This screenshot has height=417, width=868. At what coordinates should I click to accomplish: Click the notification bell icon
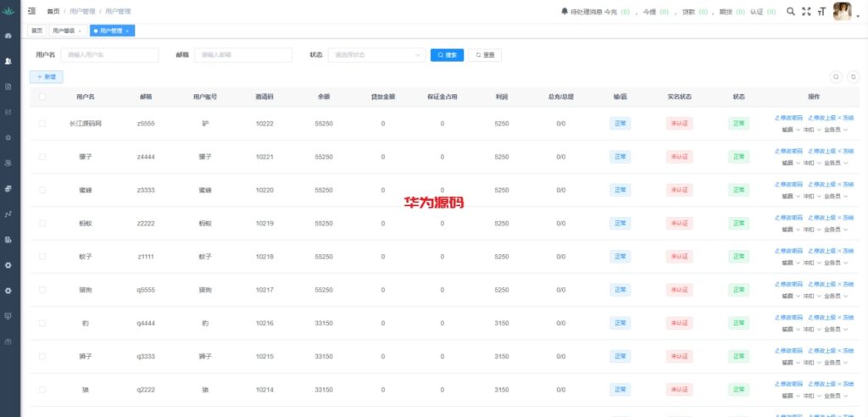click(565, 11)
